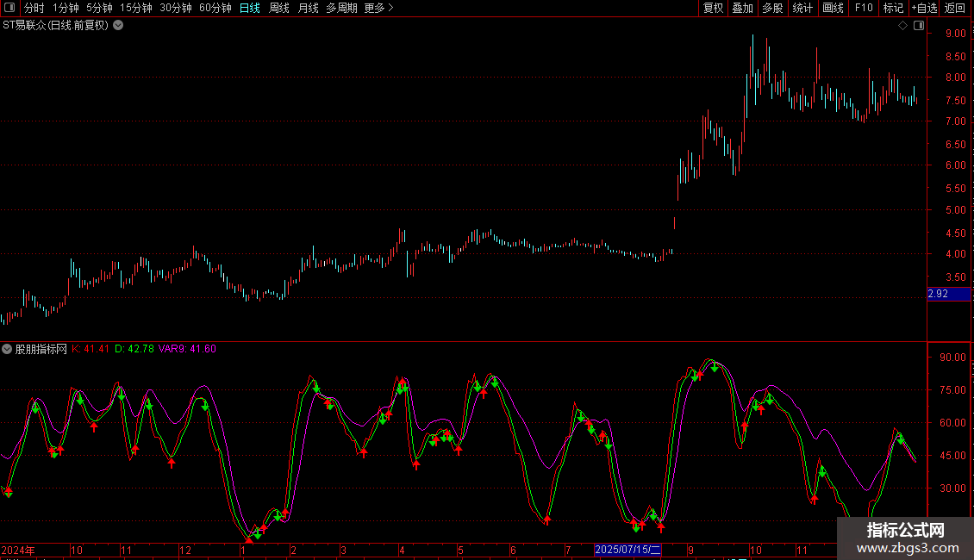Image resolution: width=974 pixels, height=560 pixels.
Task: Click the 2.92 price marker on axis
Action: coord(948,294)
